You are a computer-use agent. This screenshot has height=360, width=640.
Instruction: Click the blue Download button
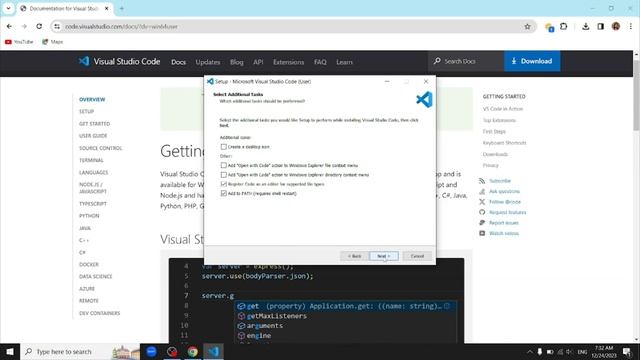pyautogui.click(x=532, y=61)
